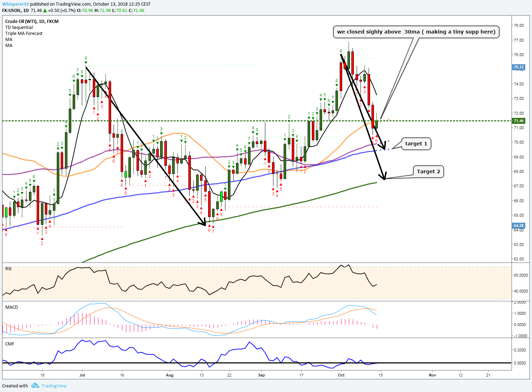532x392 pixels.
Task: Click the 66.00 price axis value
Action: pos(519,201)
